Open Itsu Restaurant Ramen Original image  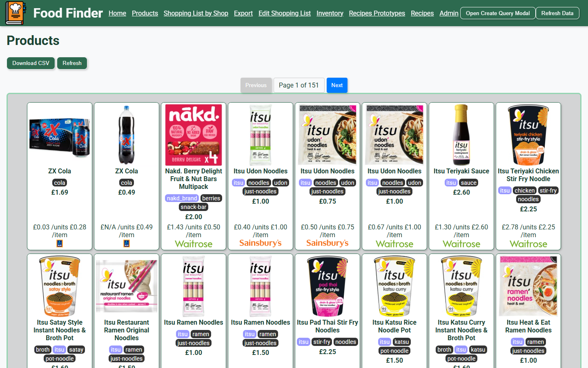(127, 286)
